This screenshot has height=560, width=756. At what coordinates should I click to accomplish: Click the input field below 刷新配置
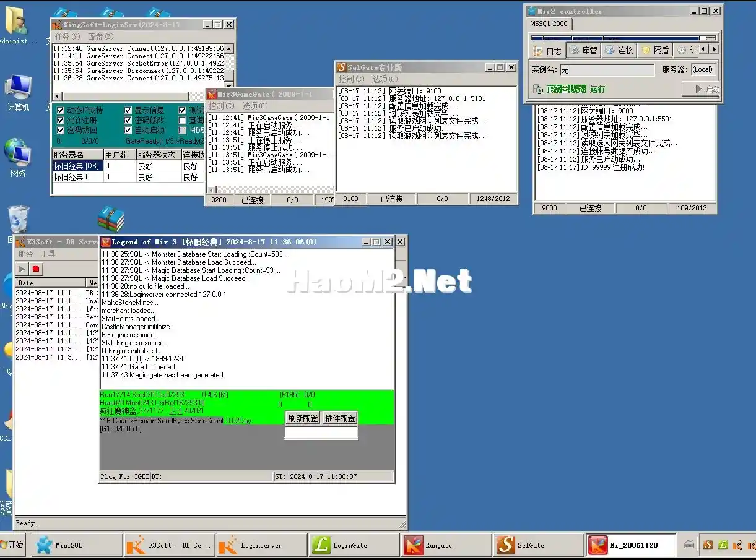click(x=321, y=433)
